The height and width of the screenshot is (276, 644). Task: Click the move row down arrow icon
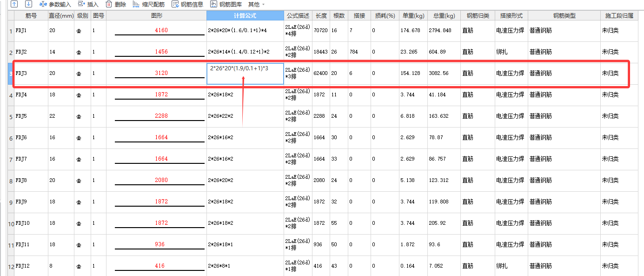click(28, 4)
